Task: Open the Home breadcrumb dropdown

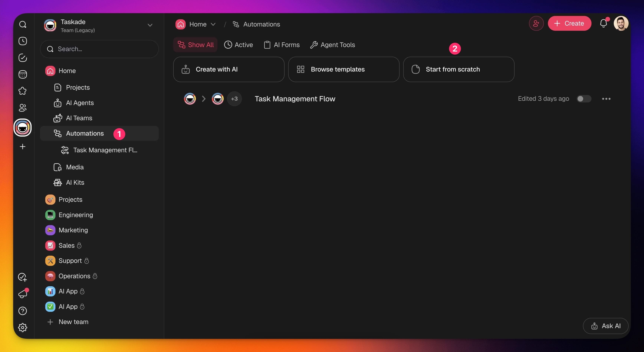Action: (213, 24)
